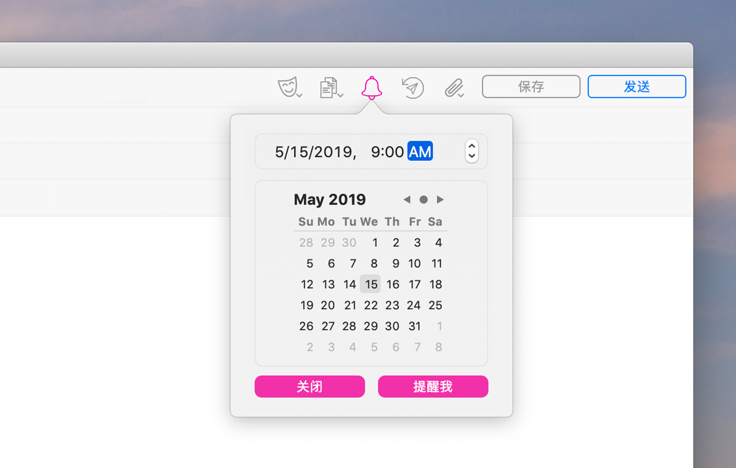Open the send later icon

pos(413,88)
